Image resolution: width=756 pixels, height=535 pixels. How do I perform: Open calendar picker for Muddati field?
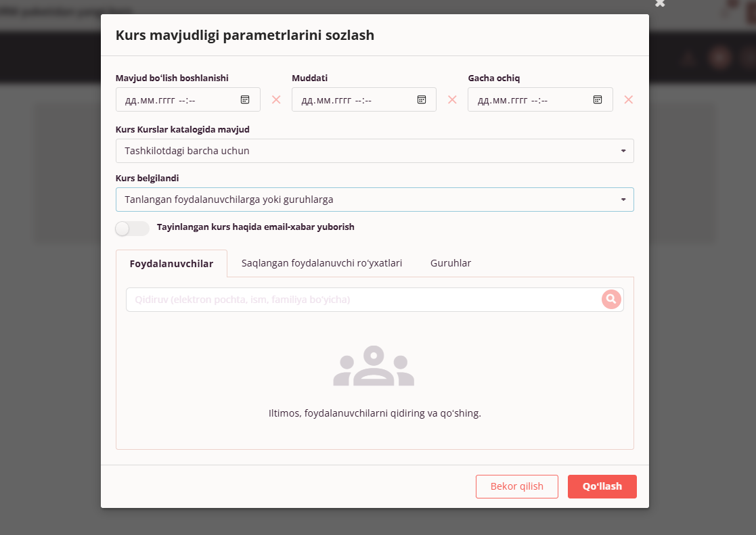coord(422,100)
